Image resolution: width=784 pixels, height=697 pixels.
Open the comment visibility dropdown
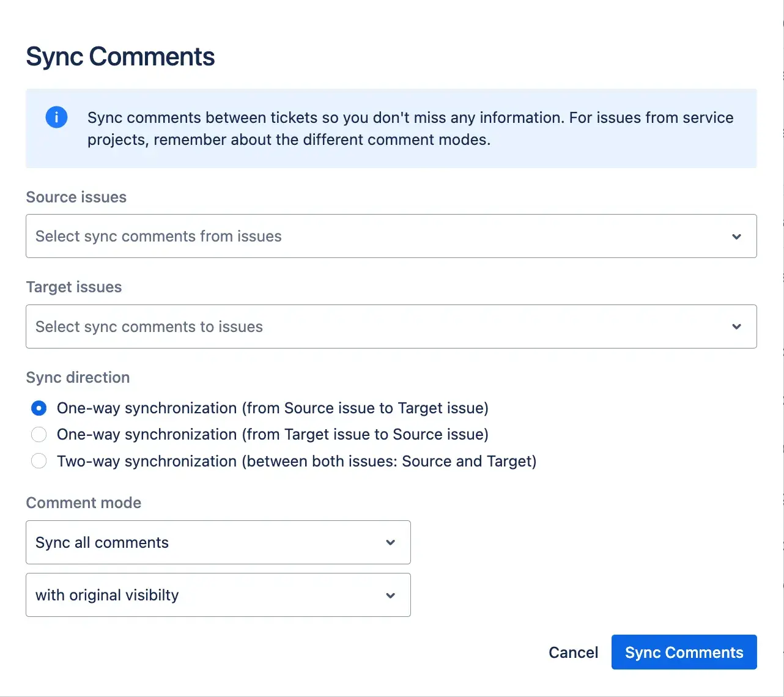click(218, 595)
